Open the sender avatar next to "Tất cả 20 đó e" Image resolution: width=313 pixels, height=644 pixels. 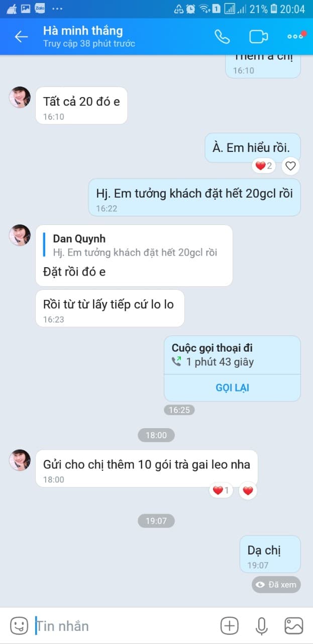click(x=20, y=97)
